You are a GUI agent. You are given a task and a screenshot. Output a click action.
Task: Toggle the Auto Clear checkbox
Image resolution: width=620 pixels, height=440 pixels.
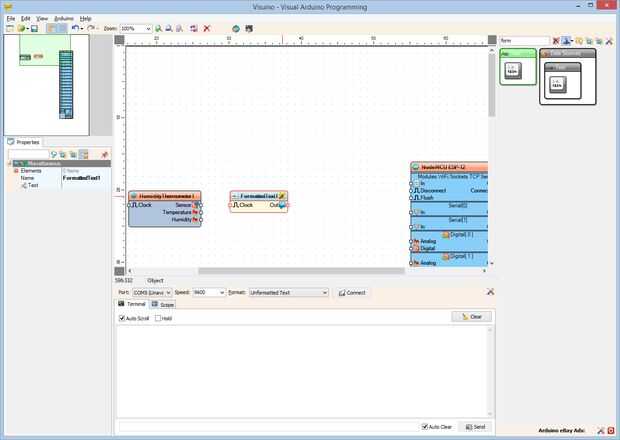coord(425,427)
